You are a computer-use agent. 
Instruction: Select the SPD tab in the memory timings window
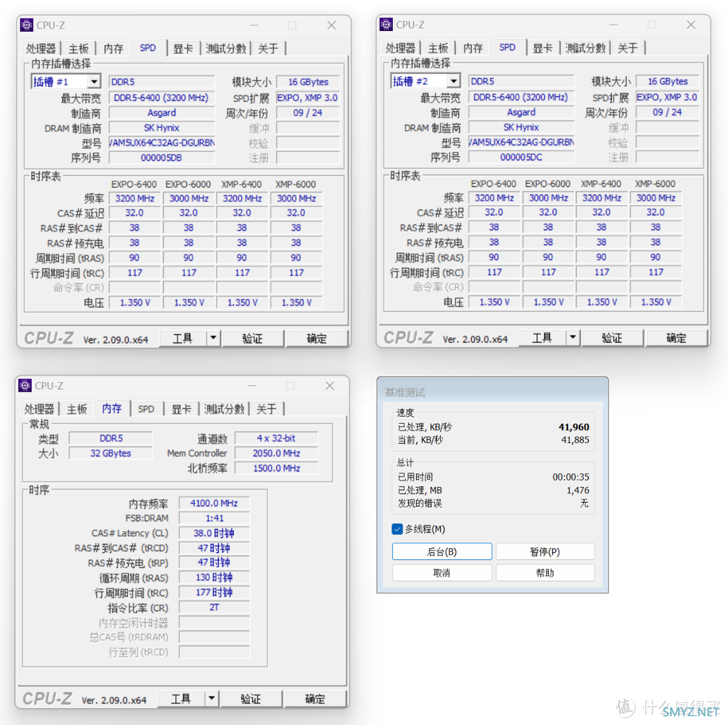146,409
